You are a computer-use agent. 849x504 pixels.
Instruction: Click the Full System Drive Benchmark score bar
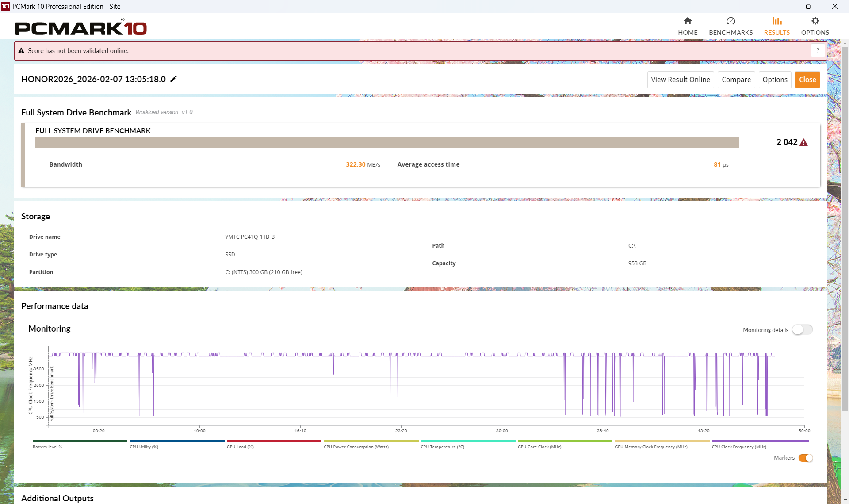tap(387, 143)
